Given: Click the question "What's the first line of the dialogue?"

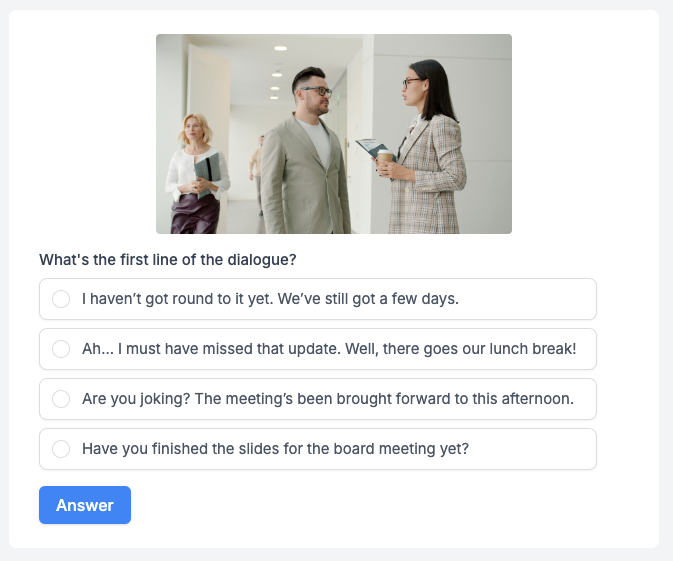Looking at the screenshot, I should [x=168, y=260].
